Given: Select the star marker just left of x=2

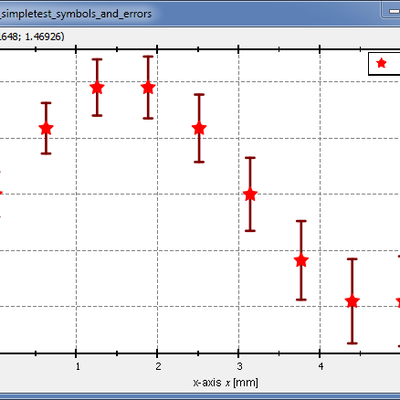Looking at the screenshot, I should point(148,88).
